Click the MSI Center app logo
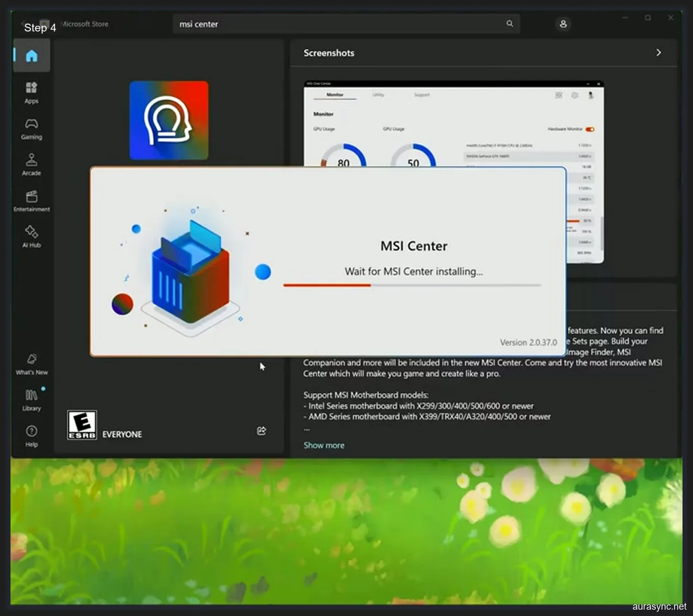This screenshot has height=616, width=693. click(169, 120)
